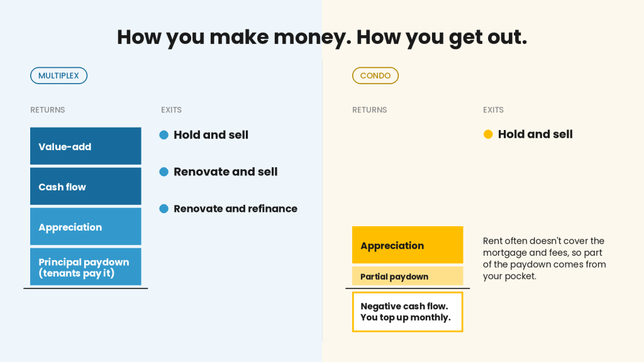Viewport: 644px width, 362px height.
Task: Click the Renovate and refinance text
Action: pos(235,209)
